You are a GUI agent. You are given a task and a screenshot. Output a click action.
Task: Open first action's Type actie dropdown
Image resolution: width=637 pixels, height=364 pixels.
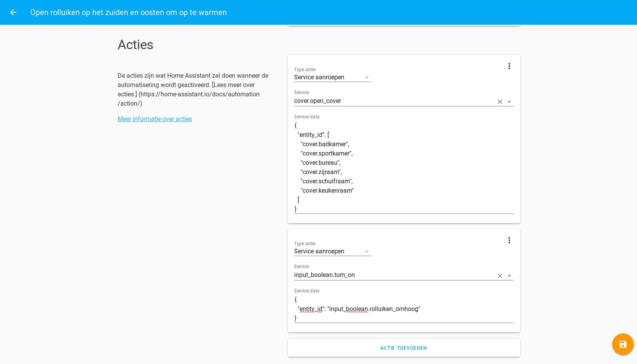pos(332,77)
